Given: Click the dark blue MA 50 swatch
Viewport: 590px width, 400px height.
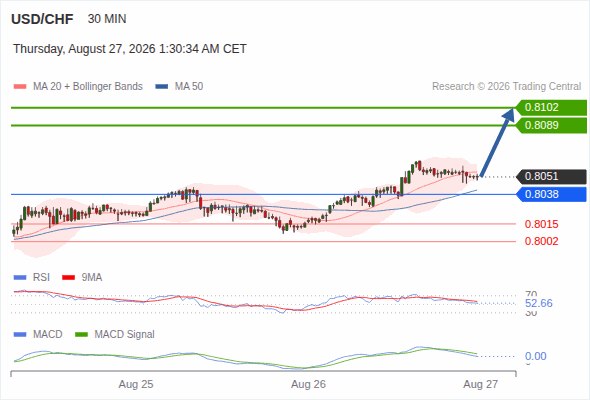Looking at the screenshot, I should [162, 87].
